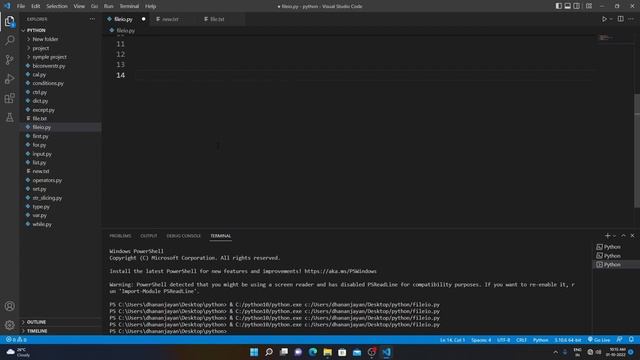Select the second Python terminal instance
The height and width of the screenshot is (360, 640).
(616, 256)
